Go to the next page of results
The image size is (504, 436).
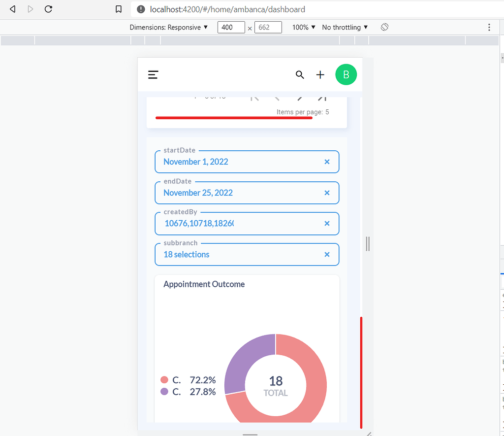coord(299,97)
